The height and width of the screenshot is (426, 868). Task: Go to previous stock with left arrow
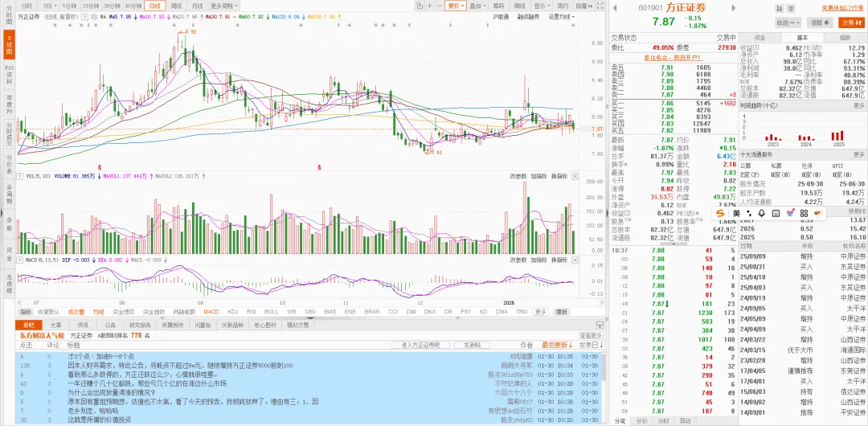point(615,8)
